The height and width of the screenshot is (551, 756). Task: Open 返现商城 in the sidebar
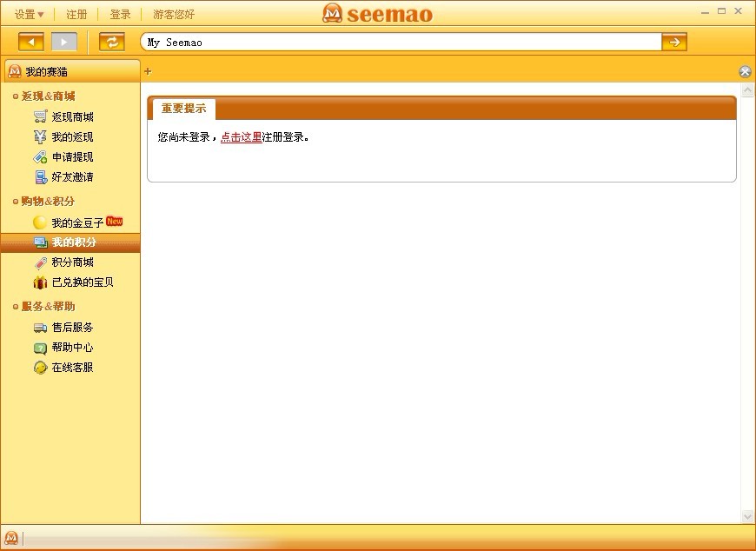tap(72, 117)
